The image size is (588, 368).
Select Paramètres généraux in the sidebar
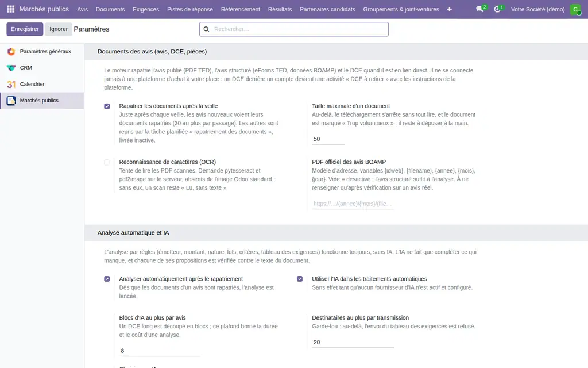[x=42, y=51]
